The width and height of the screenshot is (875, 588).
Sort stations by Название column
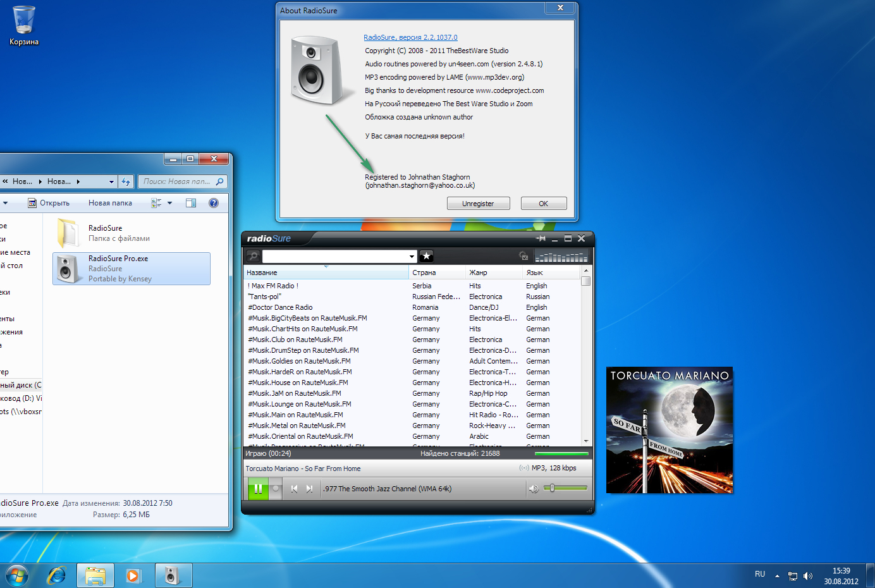pos(326,273)
